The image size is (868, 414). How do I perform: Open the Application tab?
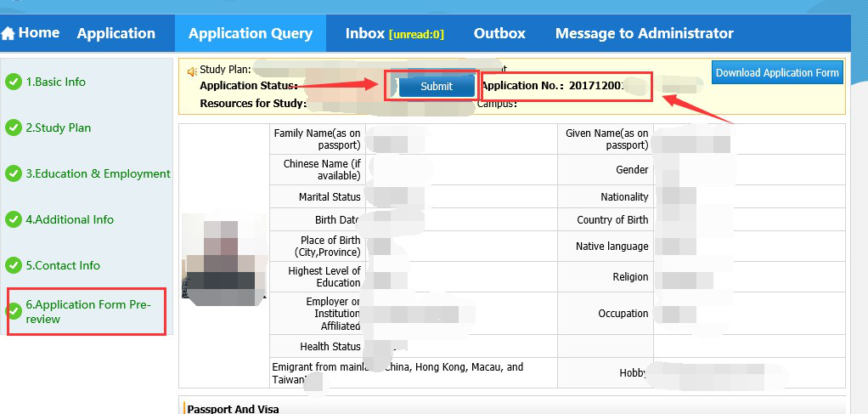click(x=116, y=34)
